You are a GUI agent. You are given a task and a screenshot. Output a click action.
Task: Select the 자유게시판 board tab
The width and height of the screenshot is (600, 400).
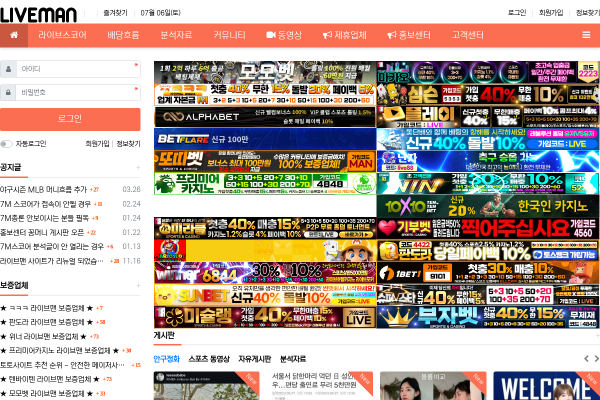coord(254,359)
